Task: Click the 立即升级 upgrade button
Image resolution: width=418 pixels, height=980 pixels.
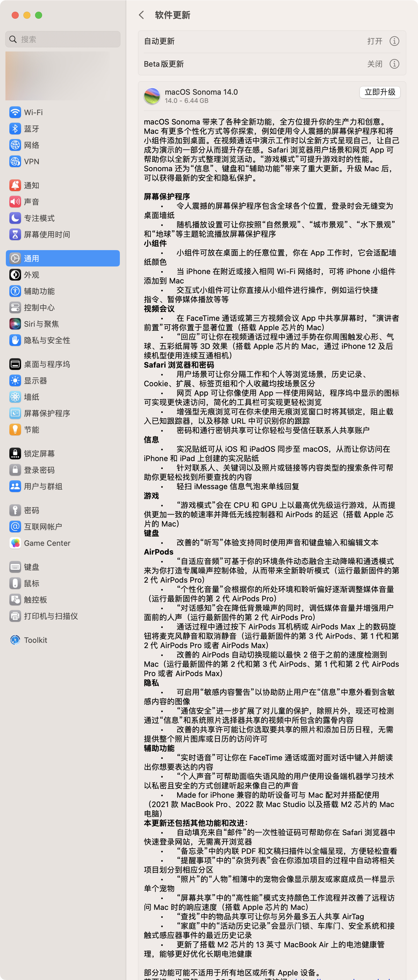Action: [379, 92]
